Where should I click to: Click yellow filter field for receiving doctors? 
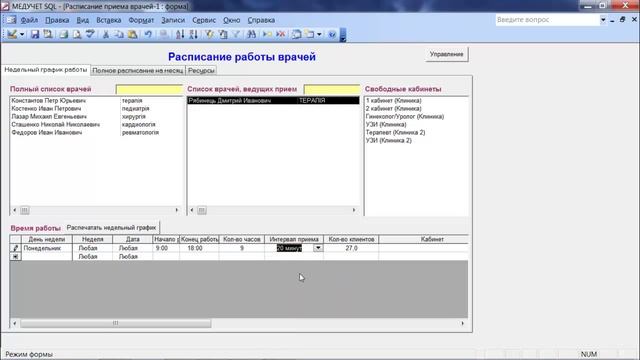(332, 89)
